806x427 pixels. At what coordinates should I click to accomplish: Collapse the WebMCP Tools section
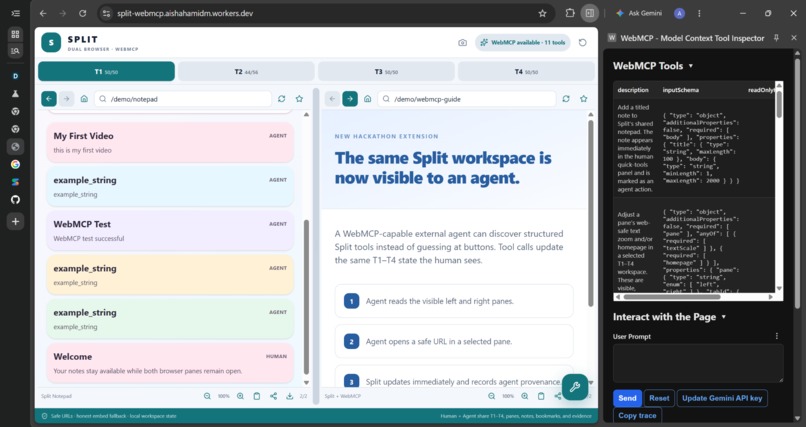point(691,66)
